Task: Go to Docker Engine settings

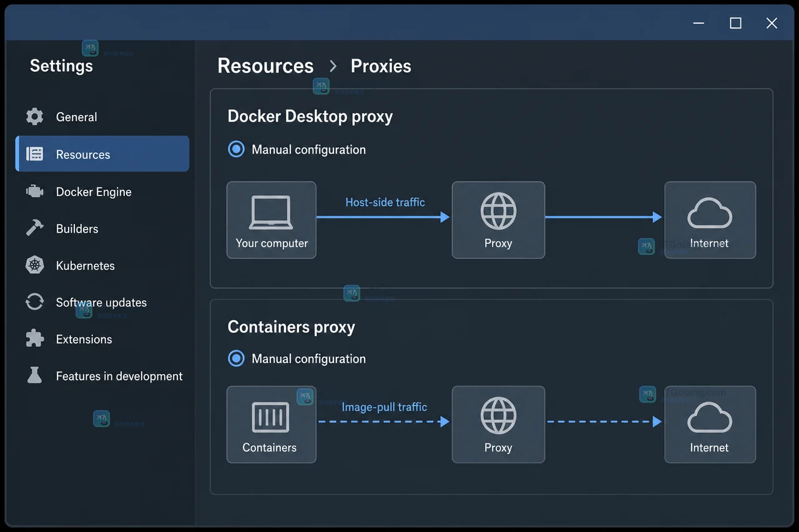Action: 102,191
